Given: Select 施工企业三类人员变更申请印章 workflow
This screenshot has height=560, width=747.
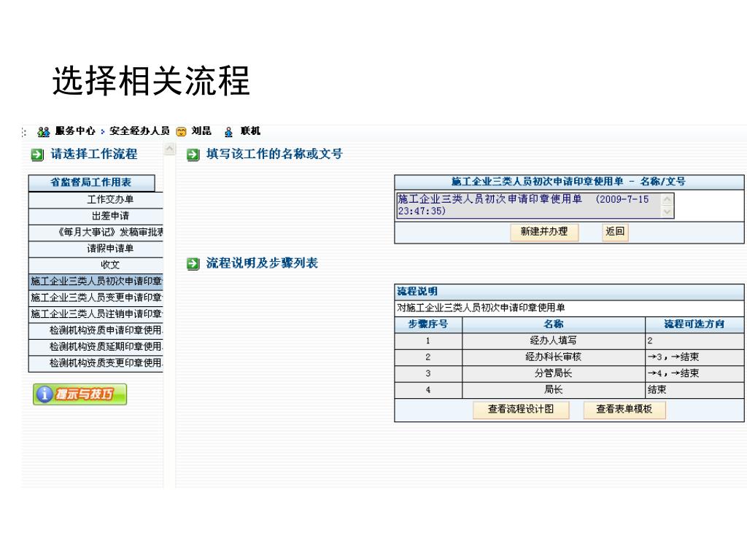Looking at the screenshot, I should coord(96,297).
